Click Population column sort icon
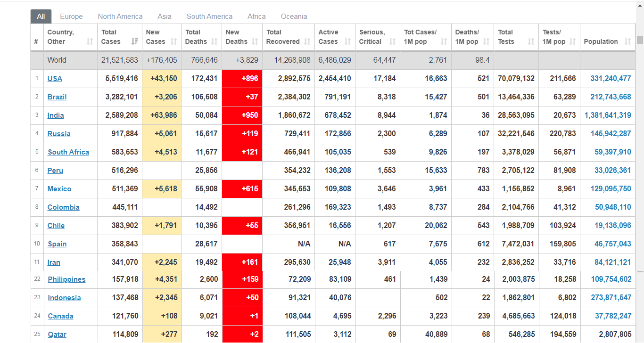Viewport: 644px width, 343px height. click(627, 41)
